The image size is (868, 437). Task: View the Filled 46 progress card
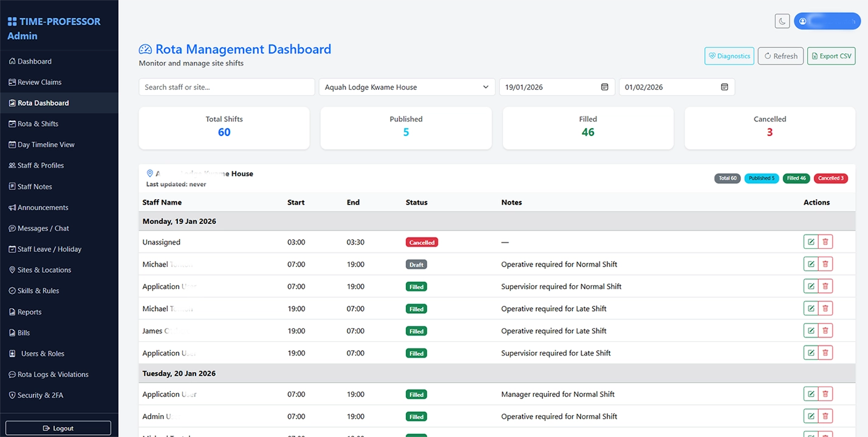tap(587, 127)
